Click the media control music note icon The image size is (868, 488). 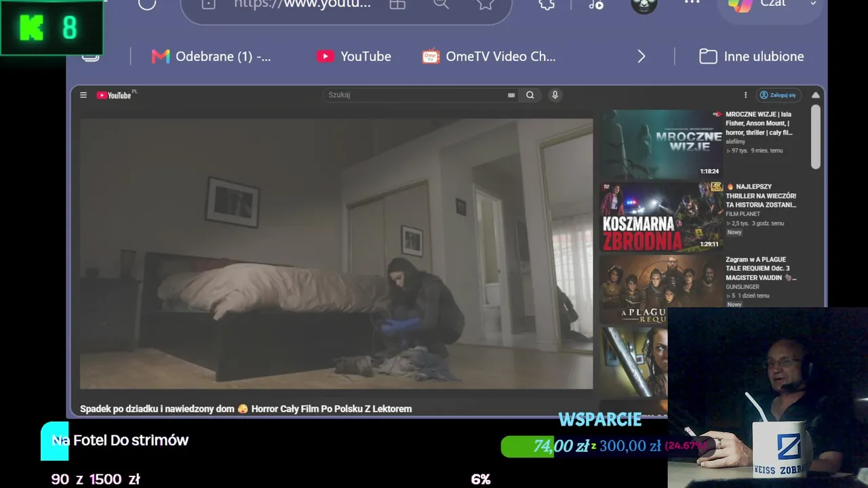[596, 4]
